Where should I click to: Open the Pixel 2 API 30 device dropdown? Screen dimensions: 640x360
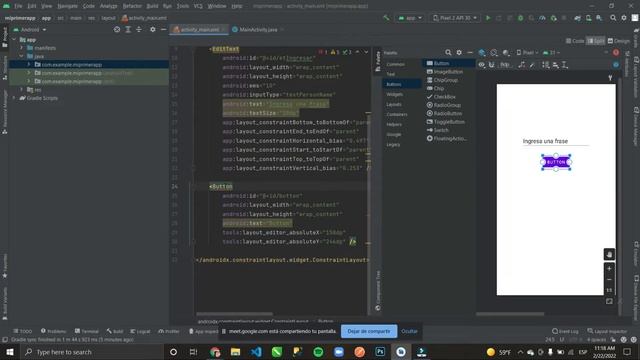(x=455, y=18)
